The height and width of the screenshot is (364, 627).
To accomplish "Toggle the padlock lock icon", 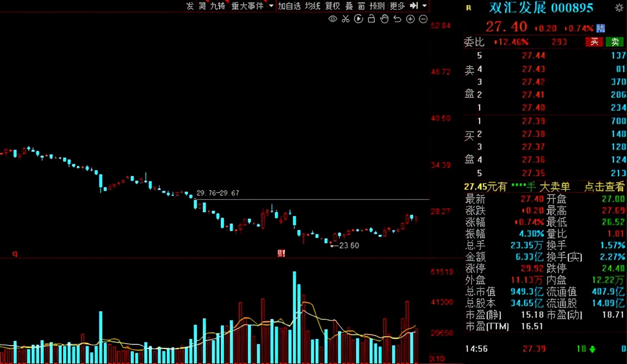I will [371, 19].
